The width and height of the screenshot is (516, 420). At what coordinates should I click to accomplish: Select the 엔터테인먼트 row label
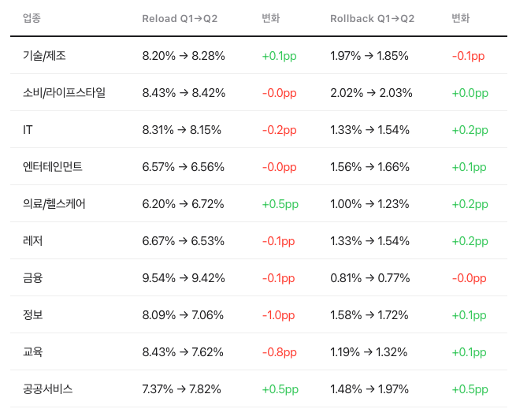[52, 167]
